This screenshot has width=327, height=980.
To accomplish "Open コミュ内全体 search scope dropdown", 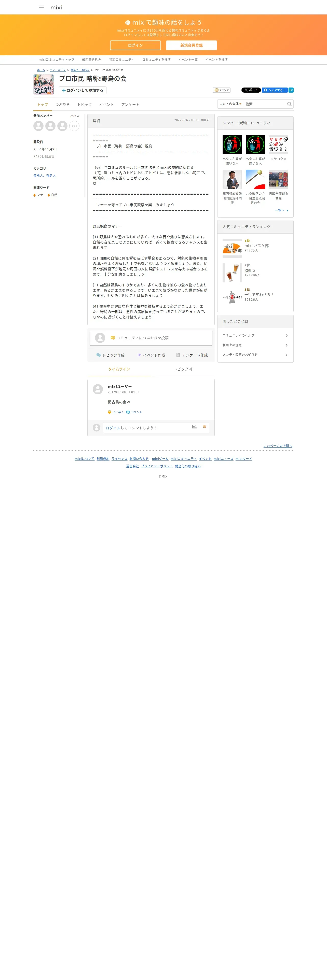I will (230, 104).
